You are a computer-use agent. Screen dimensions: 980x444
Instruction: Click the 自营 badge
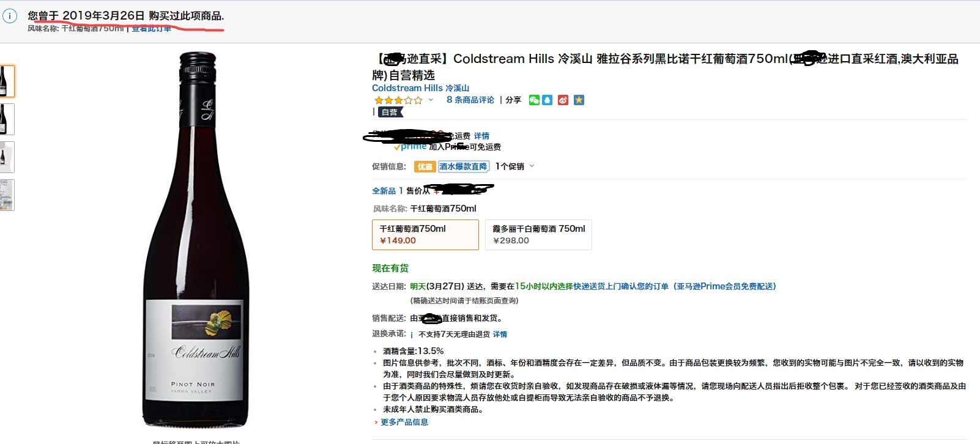tap(390, 112)
